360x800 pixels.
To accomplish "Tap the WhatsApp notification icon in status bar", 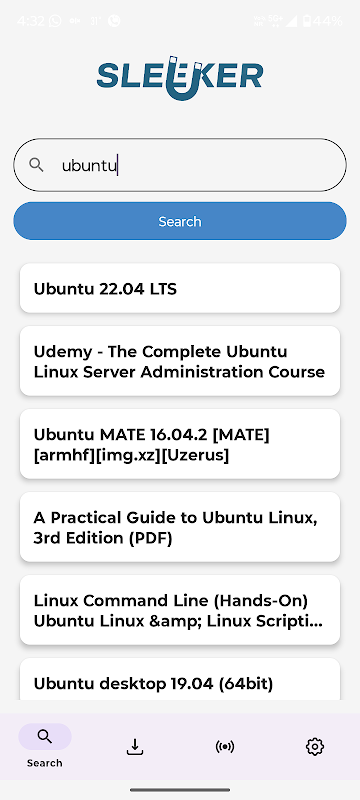I will (x=55, y=21).
